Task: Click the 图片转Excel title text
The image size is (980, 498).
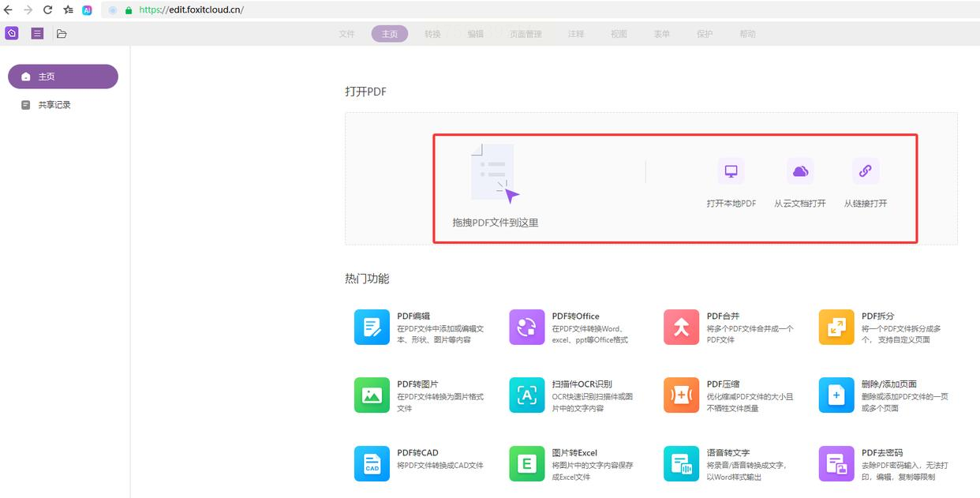Action: tap(574, 453)
